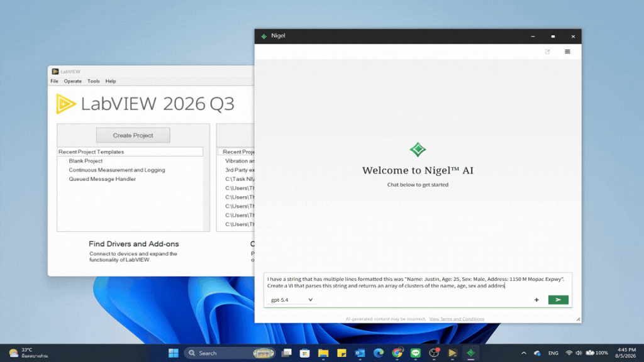Screen dimensions: 644x362
Task: Open the Help menu in LabVIEW
Action: click(x=111, y=81)
